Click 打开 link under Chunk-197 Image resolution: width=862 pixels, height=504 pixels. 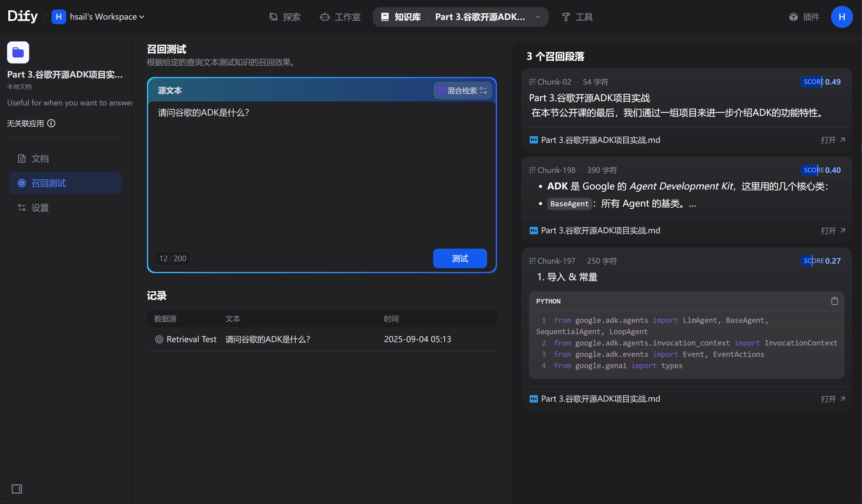tap(833, 399)
